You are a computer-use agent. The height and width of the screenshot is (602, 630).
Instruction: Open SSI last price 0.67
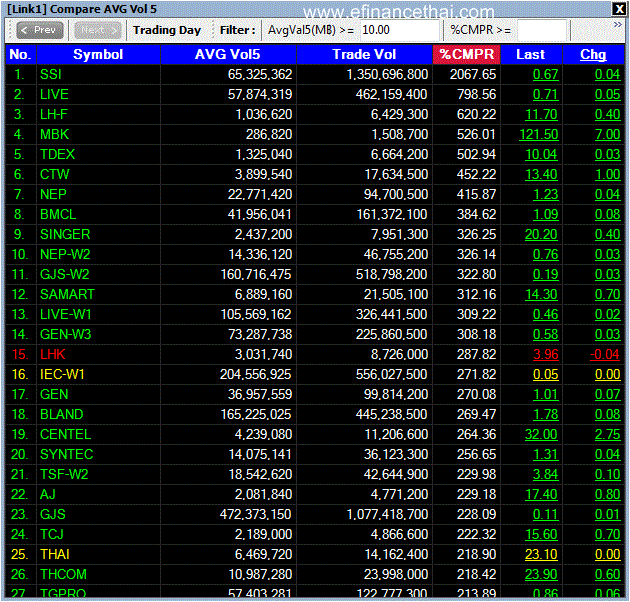(x=545, y=74)
